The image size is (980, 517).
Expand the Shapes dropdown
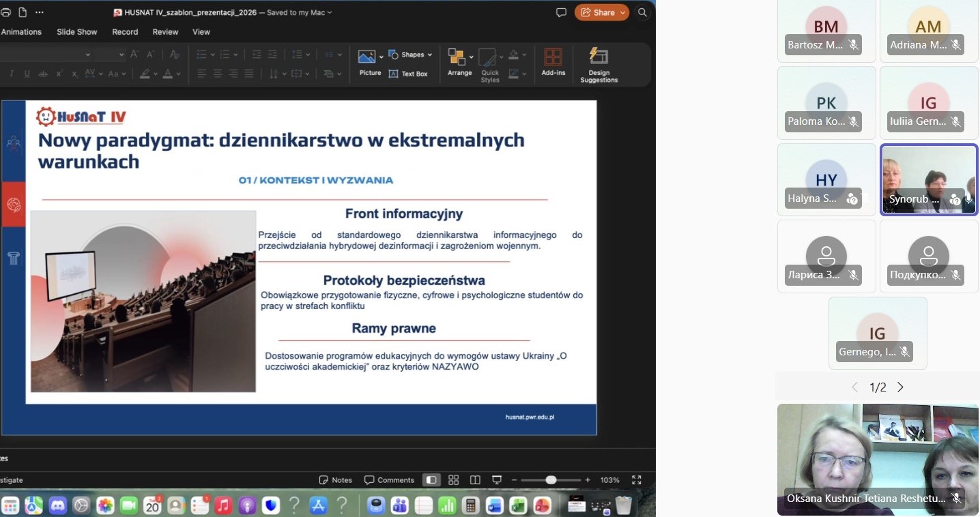(x=430, y=55)
